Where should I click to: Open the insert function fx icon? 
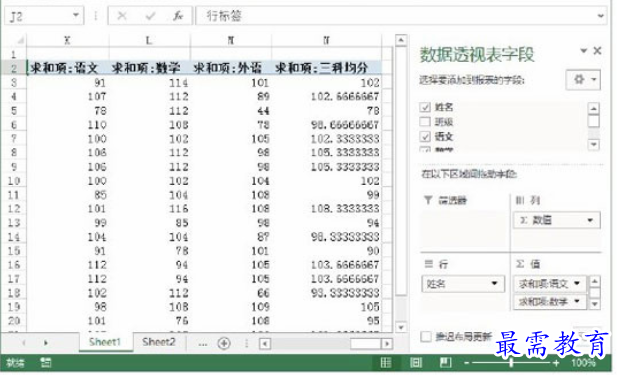tap(178, 16)
